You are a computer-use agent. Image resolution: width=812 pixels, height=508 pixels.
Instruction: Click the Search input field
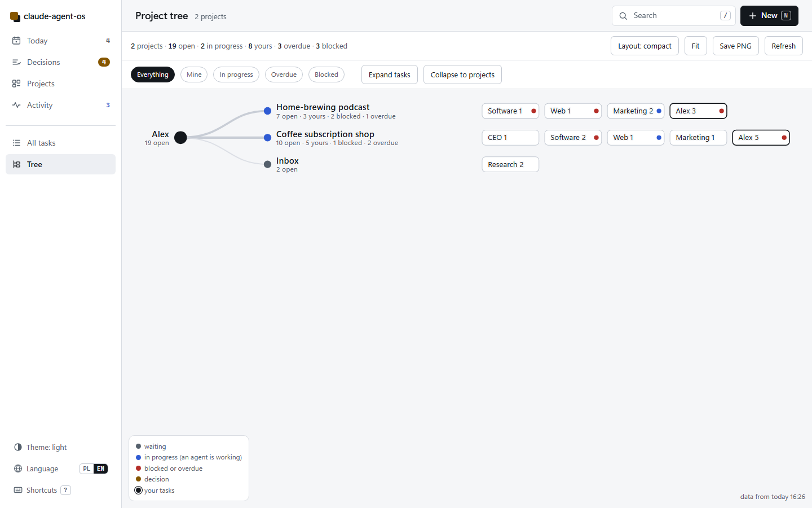[674, 16]
